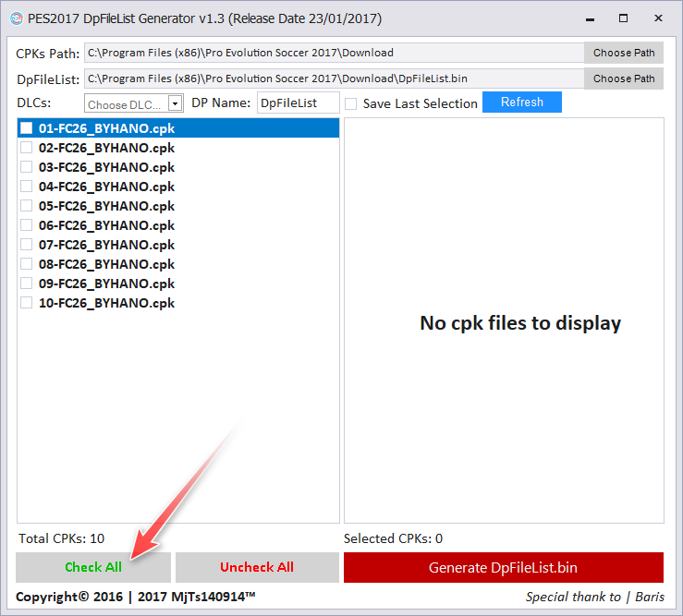Image resolution: width=683 pixels, height=616 pixels.
Task: Choose Path for the CPKs Path field
Action: [x=624, y=53]
